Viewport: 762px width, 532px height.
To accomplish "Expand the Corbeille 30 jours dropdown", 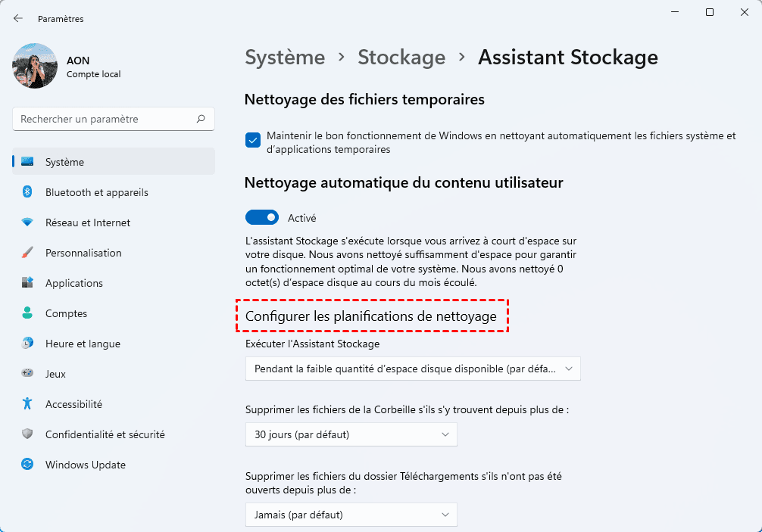I will coord(351,434).
